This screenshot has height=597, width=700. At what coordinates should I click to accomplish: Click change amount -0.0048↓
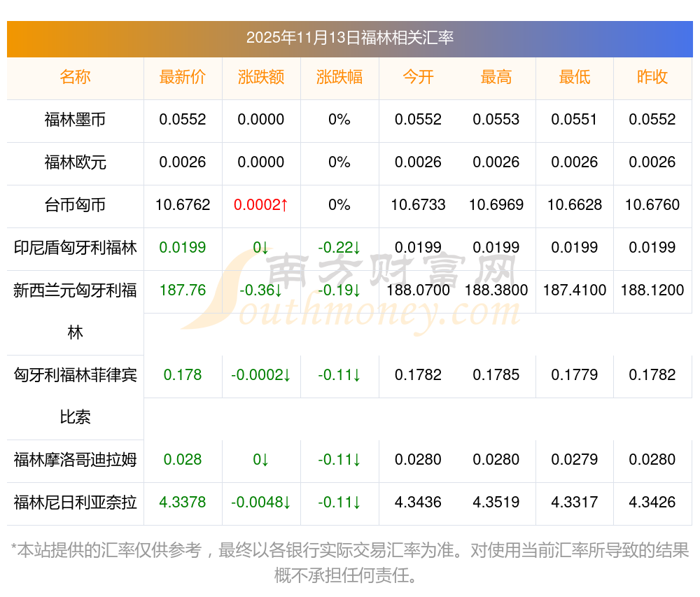click(x=260, y=503)
